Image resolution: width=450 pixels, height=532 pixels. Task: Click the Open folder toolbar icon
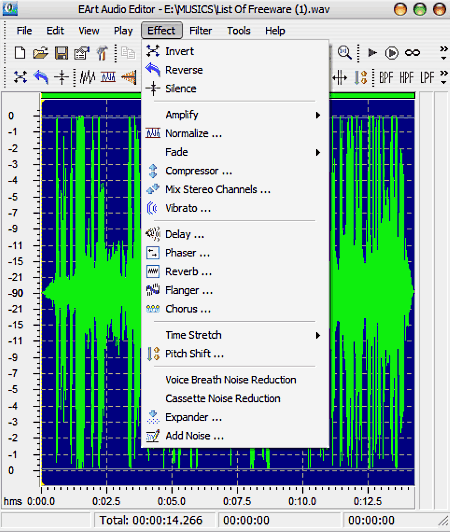(41, 53)
